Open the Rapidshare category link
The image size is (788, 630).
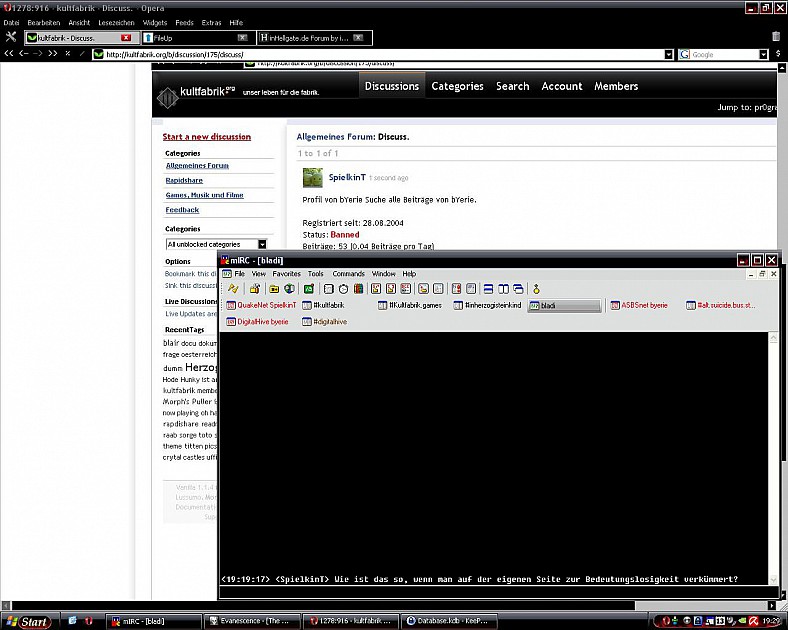click(x=184, y=180)
